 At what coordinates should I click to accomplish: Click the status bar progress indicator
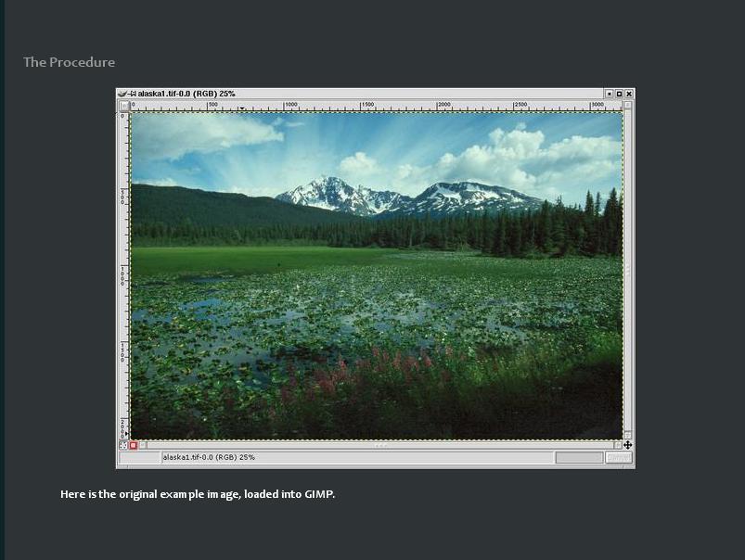[x=579, y=458]
